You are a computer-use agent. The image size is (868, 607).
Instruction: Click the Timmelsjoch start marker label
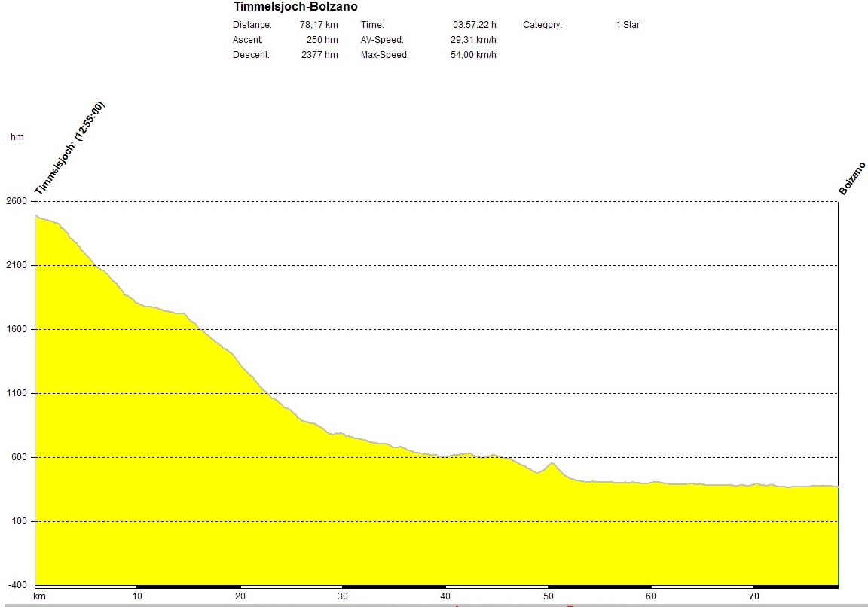(69, 149)
